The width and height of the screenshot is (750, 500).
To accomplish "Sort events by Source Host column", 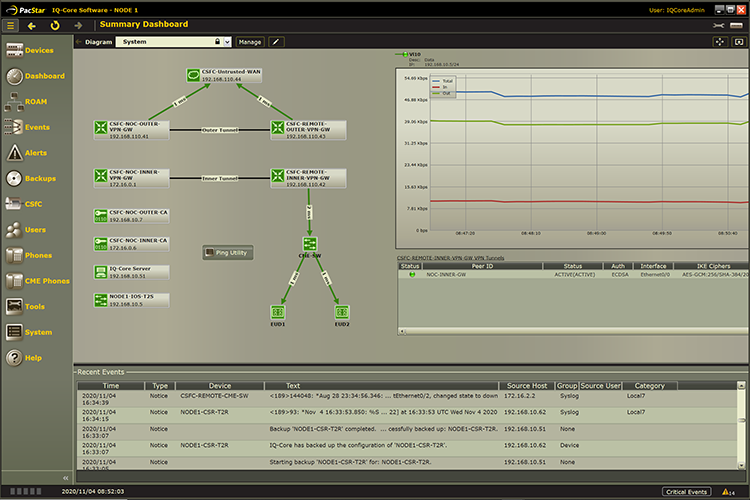I will point(527,386).
